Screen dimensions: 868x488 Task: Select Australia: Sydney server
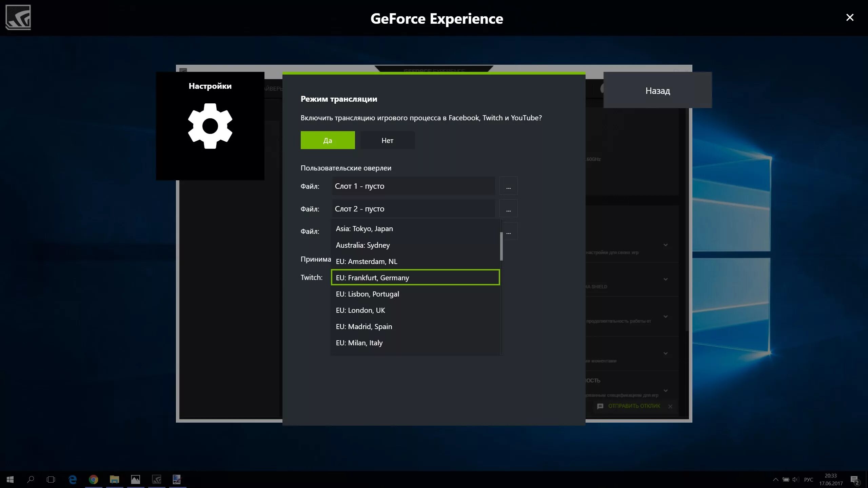pos(415,245)
